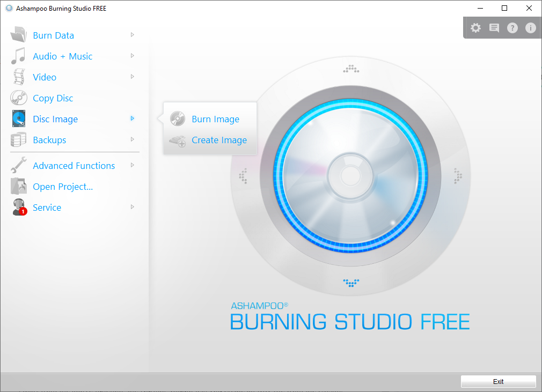Select the Backups menu label

(49, 140)
